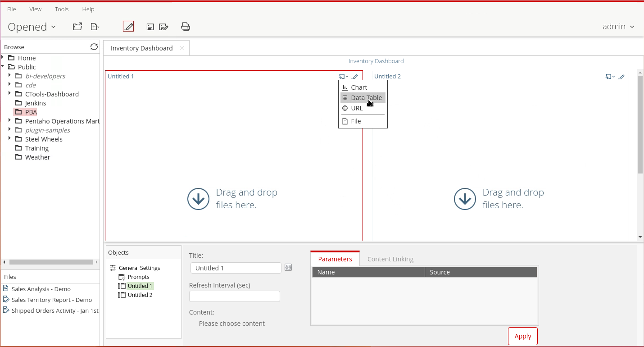Choose Data Table from the insert menu
This screenshot has width=644, height=347.
pos(366,98)
